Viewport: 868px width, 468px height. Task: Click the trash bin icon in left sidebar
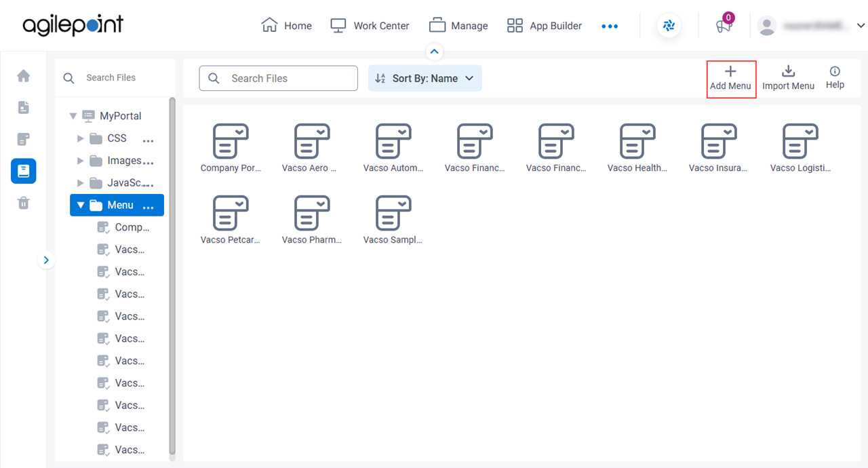24,203
